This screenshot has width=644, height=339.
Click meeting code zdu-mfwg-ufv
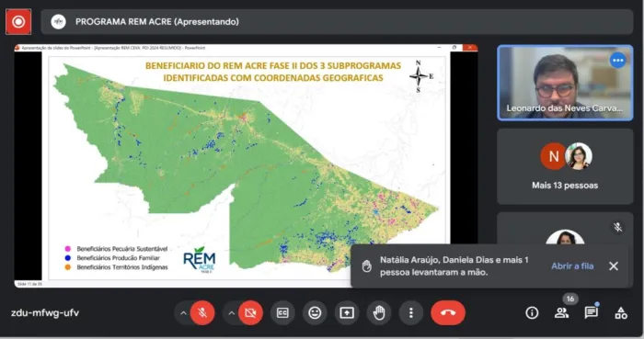45,312
